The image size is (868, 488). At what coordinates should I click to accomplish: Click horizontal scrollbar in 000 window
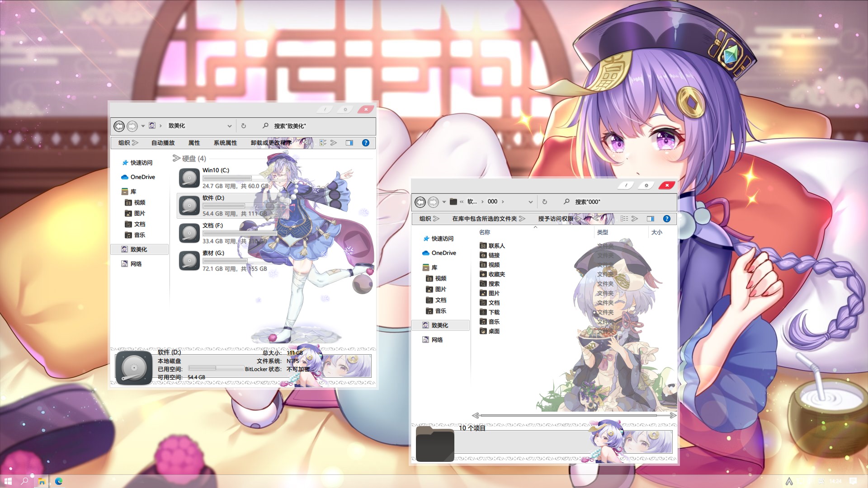click(569, 415)
